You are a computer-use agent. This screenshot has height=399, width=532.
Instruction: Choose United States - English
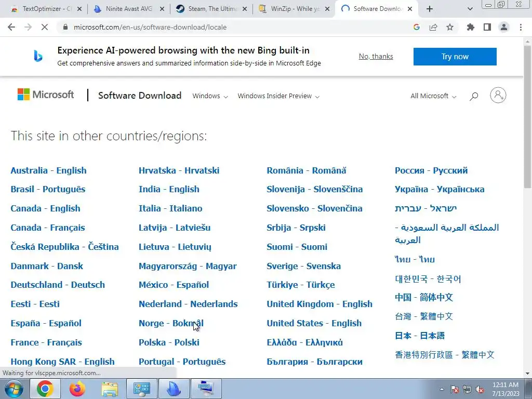pyautogui.click(x=314, y=323)
